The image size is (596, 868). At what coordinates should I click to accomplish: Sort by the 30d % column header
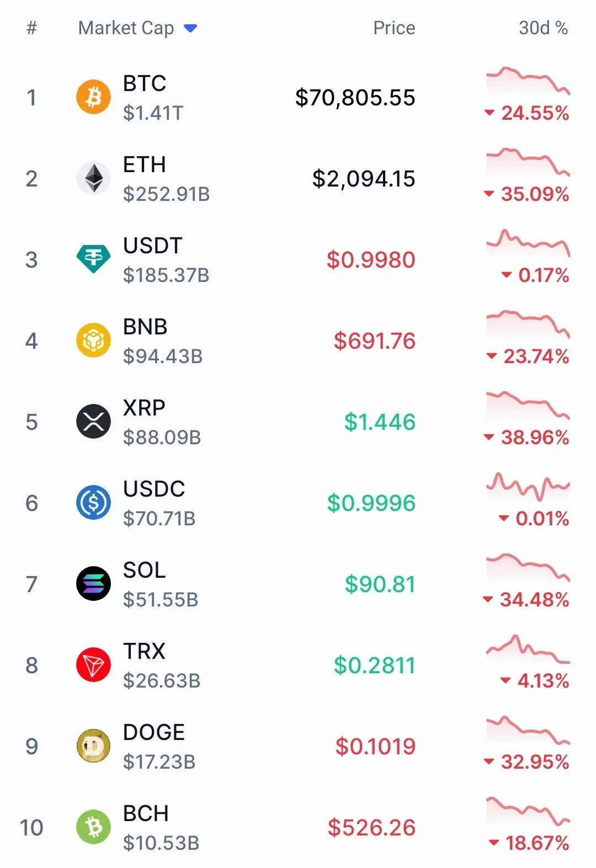click(x=543, y=28)
